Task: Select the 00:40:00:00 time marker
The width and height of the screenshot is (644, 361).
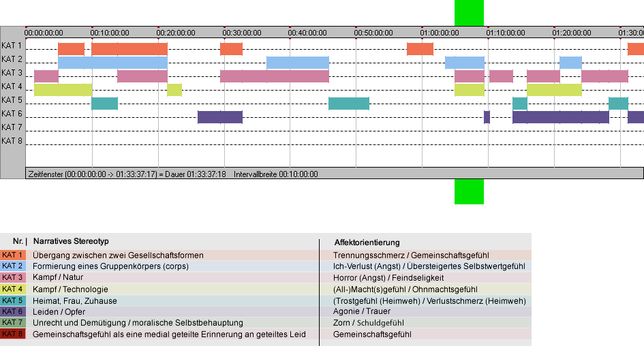Action: 307,33
